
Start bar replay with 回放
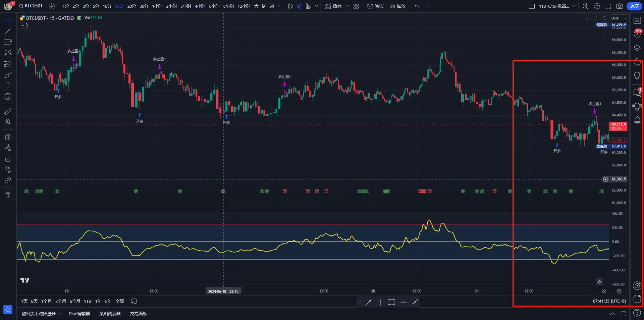[x=398, y=6]
